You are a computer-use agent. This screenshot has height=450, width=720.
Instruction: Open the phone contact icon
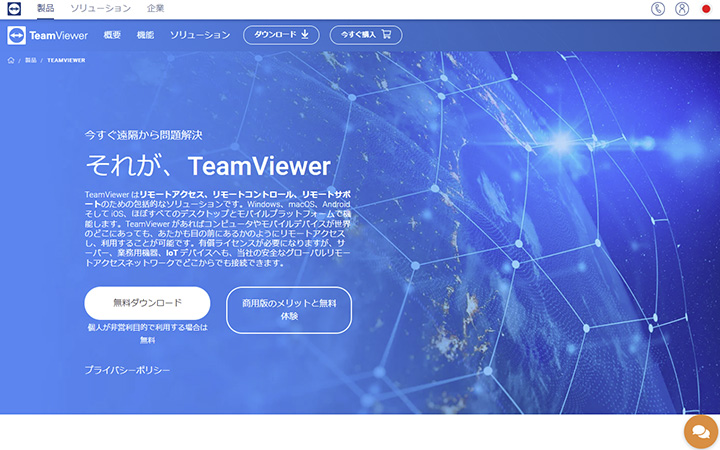click(658, 9)
